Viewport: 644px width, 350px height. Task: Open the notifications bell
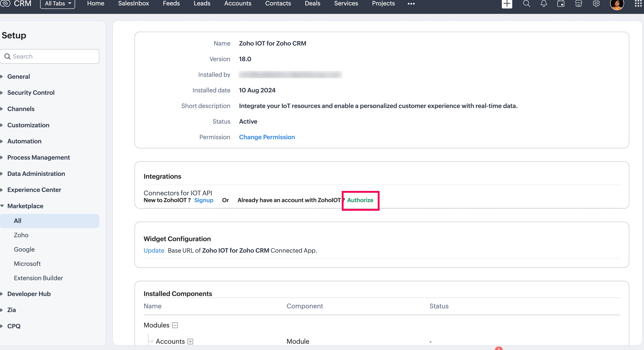[544, 3]
